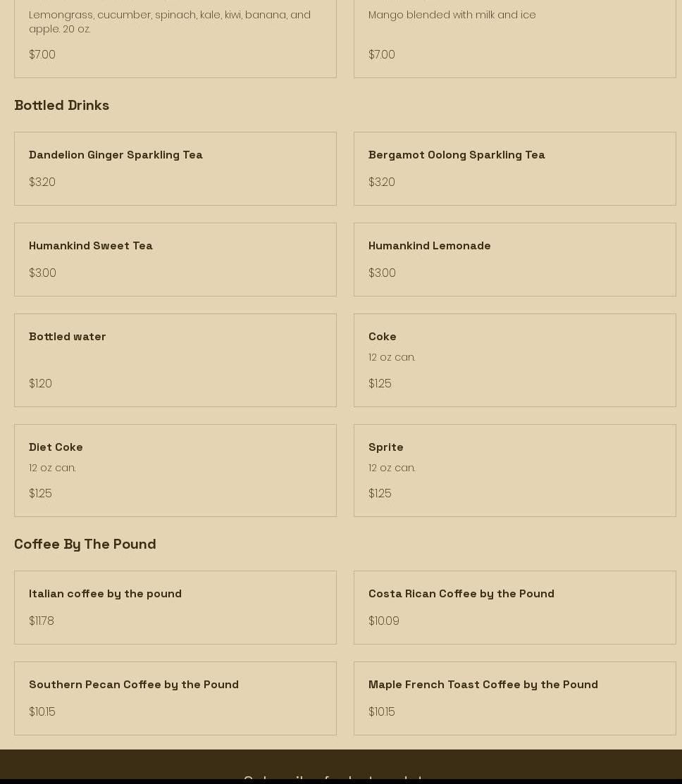
Task: Choose Southern Pecan Coffee by the Pound
Action: pyautogui.click(x=134, y=685)
